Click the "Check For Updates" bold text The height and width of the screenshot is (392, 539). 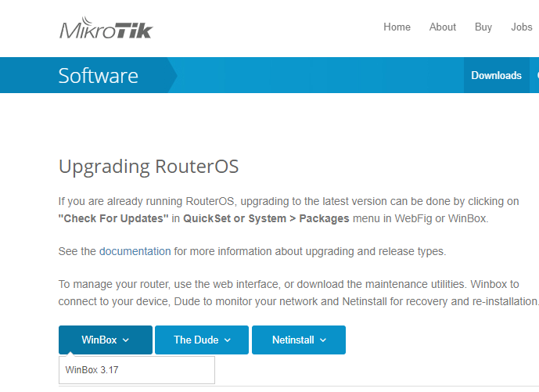113,219
